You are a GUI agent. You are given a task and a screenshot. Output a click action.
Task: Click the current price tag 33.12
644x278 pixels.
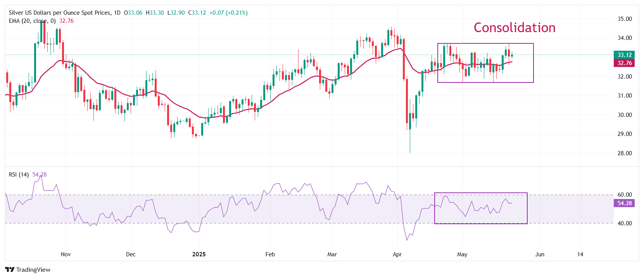[624, 55]
